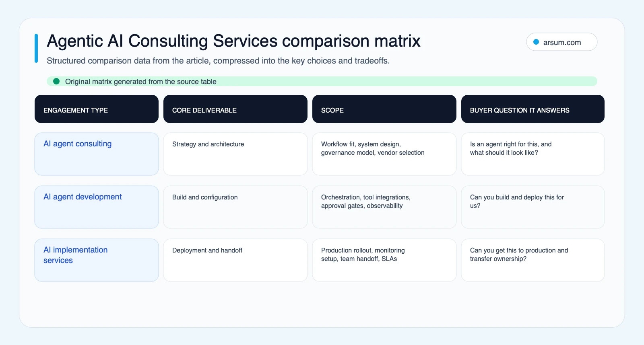This screenshot has height=345, width=644.
Task: Click the Structured comparison data subtitle
Action: click(x=218, y=61)
